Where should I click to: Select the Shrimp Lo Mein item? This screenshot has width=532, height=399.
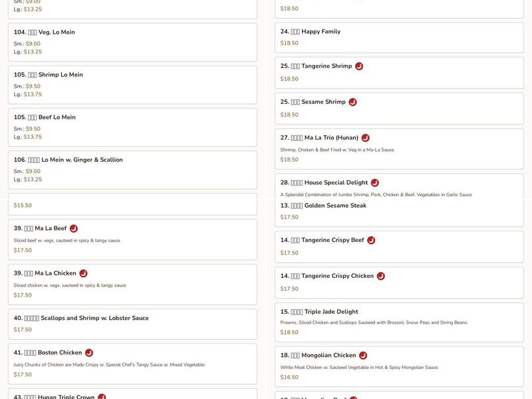(61, 75)
